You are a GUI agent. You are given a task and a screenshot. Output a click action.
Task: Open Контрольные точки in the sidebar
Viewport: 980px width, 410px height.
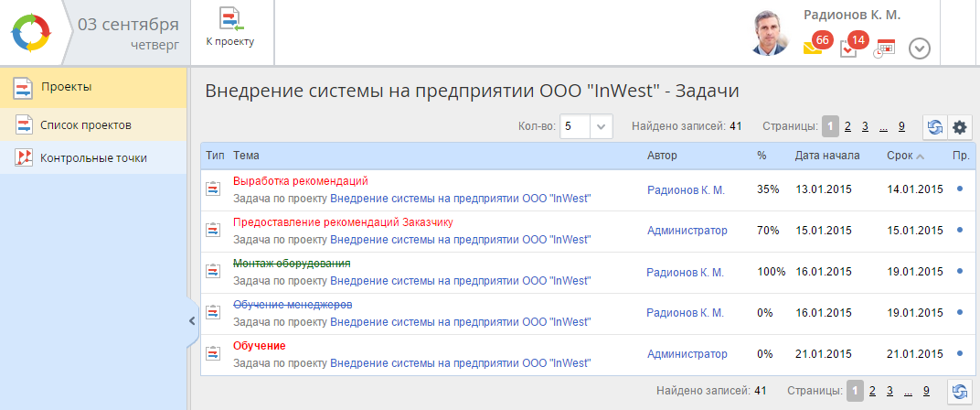click(x=93, y=158)
